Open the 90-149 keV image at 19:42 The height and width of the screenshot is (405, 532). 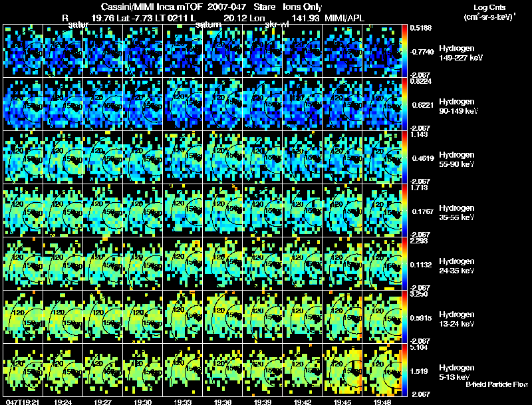click(303, 104)
